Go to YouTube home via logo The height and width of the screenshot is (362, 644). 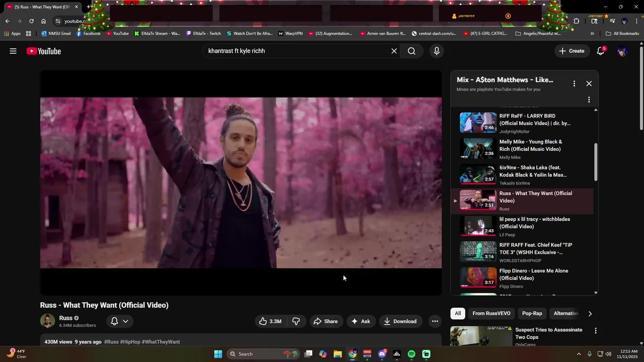(44, 51)
